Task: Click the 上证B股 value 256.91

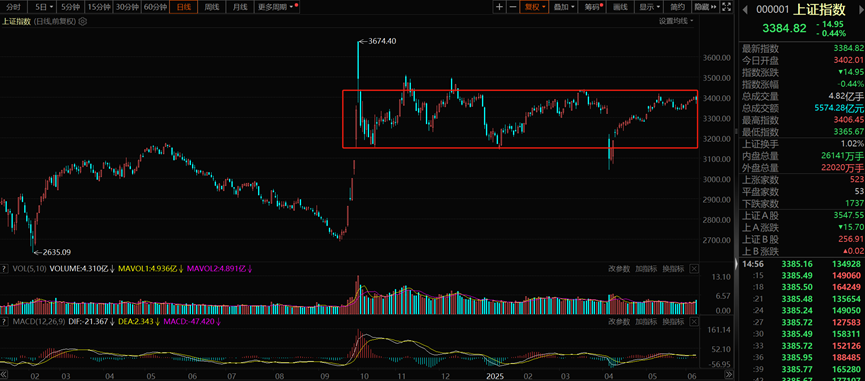Action: point(850,239)
